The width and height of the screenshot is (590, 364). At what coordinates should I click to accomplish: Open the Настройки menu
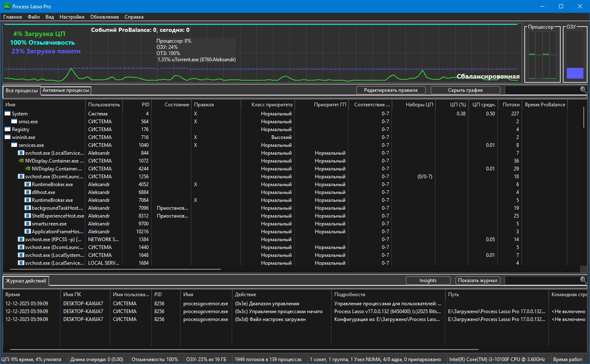click(x=72, y=17)
